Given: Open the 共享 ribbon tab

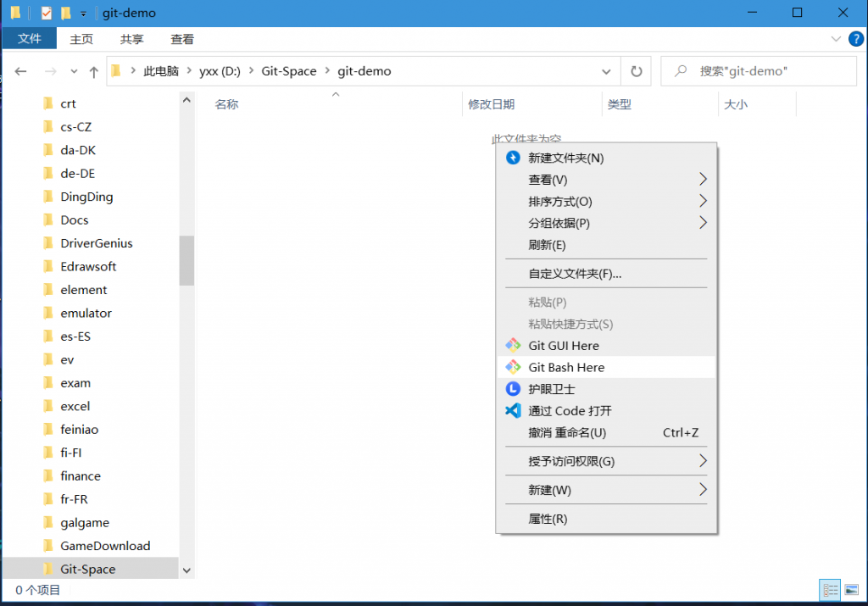Looking at the screenshot, I should (131, 39).
